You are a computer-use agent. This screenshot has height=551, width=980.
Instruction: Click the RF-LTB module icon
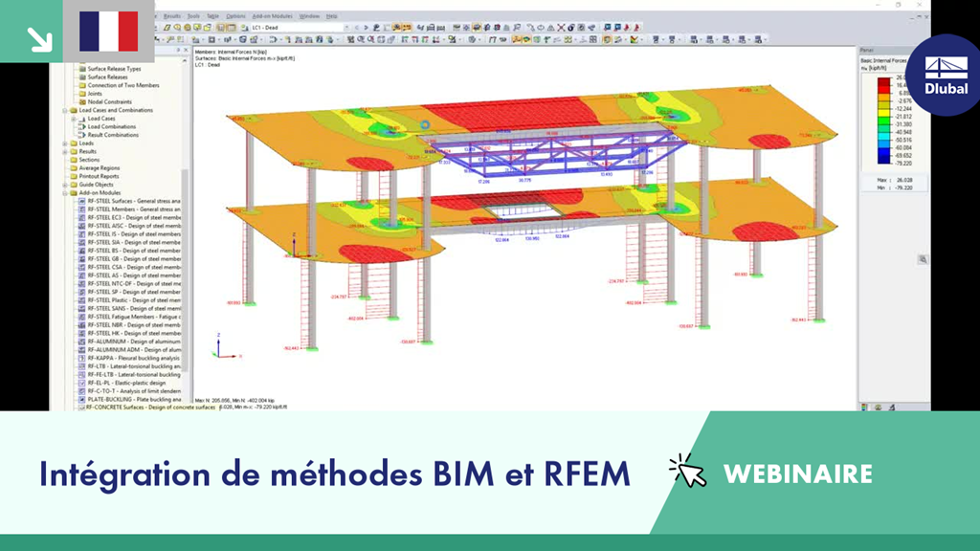pyautogui.click(x=82, y=366)
